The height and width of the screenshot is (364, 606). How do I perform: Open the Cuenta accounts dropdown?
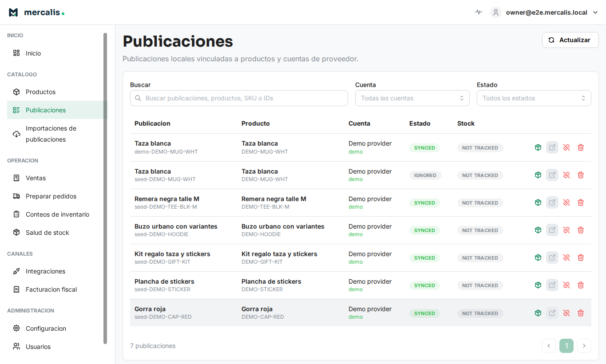(412, 98)
